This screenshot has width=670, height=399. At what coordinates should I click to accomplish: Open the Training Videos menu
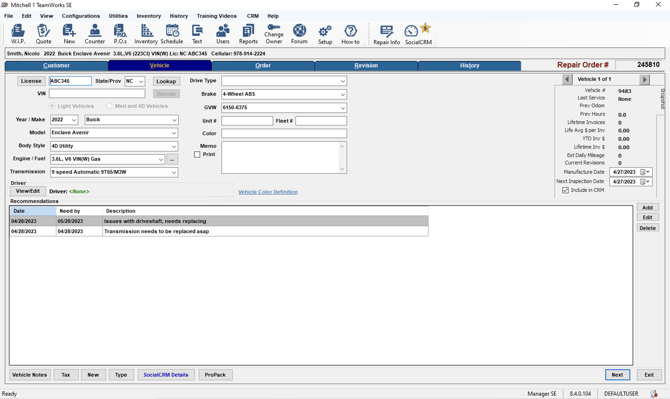(217, 16)
